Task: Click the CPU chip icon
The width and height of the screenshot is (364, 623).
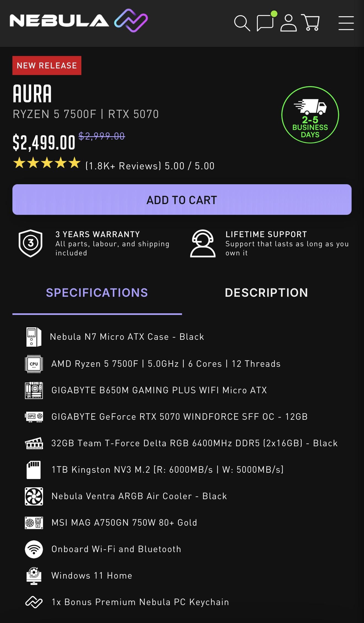Action: (34, 364)
